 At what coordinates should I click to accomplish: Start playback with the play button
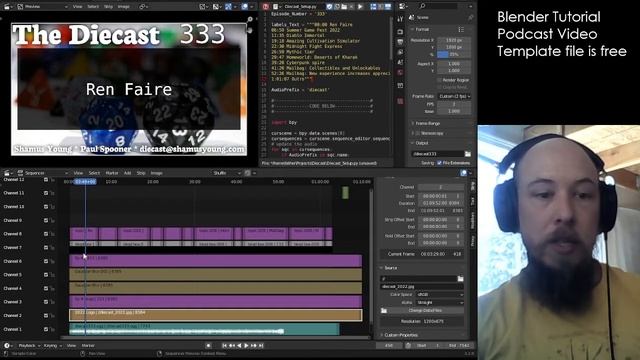point(246,345)
